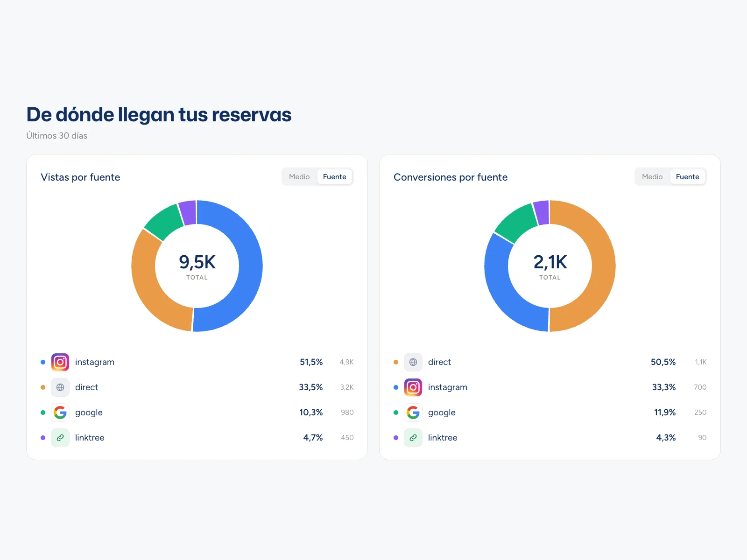Click the linktree link icon in Vistas por fuente

coord(60,438)
